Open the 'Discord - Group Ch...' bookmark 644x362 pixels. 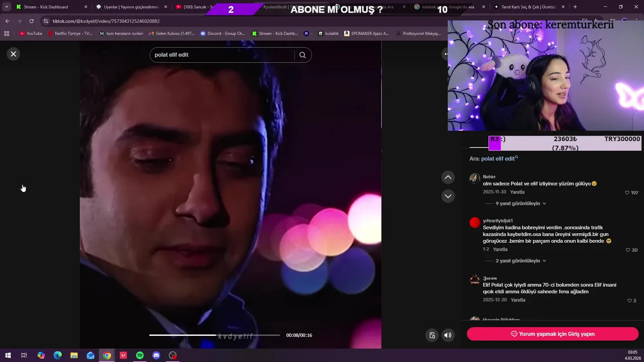(222, 34)
